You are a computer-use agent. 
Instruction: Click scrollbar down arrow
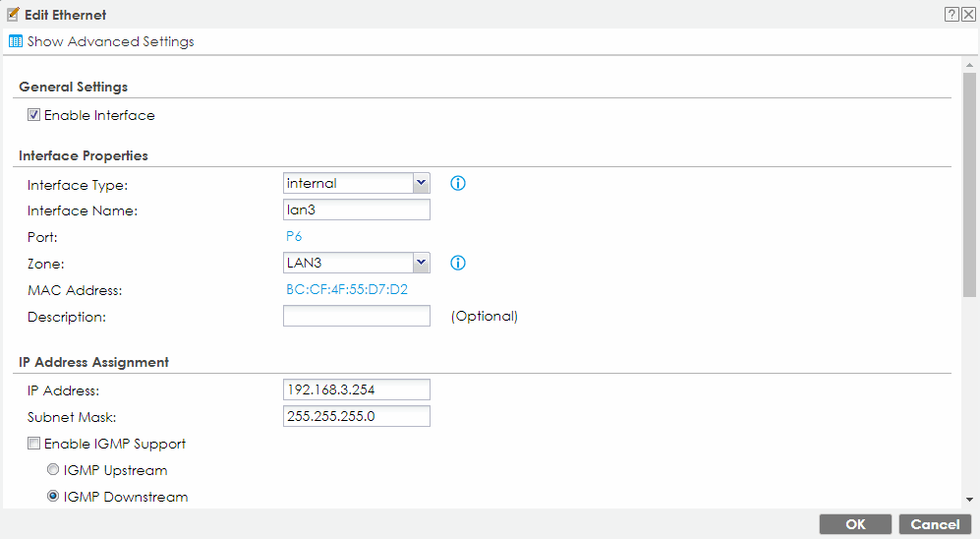point(969,499)
